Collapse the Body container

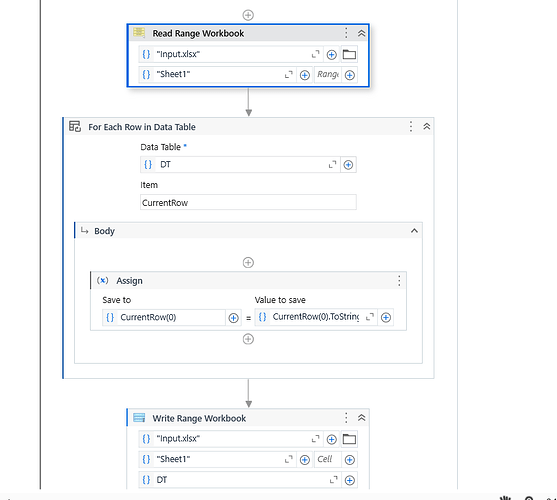414,231
